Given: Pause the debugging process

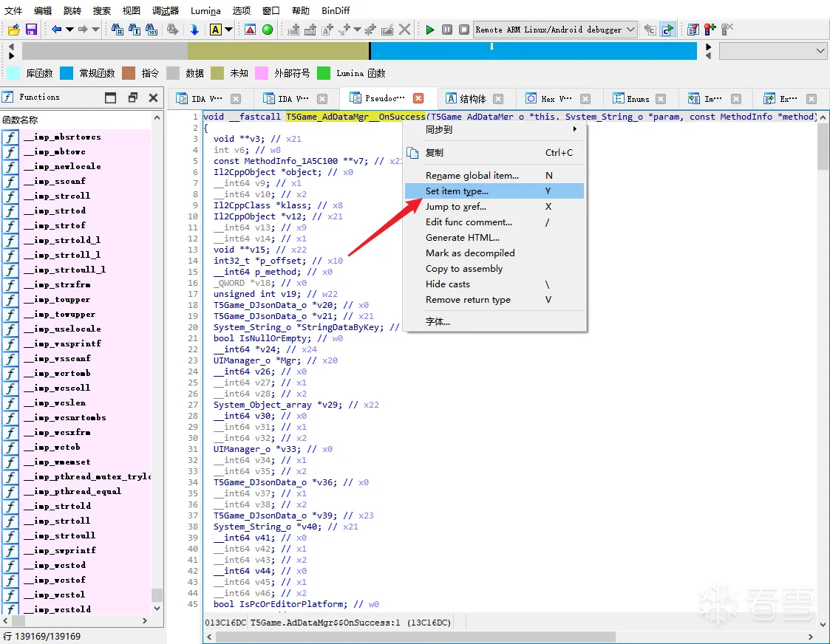Looking at the screenshot, I should pyautogui.click(x=447, y=30).
